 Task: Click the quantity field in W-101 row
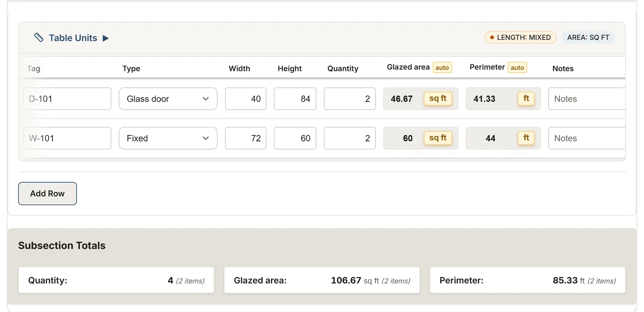pos(350,138)
